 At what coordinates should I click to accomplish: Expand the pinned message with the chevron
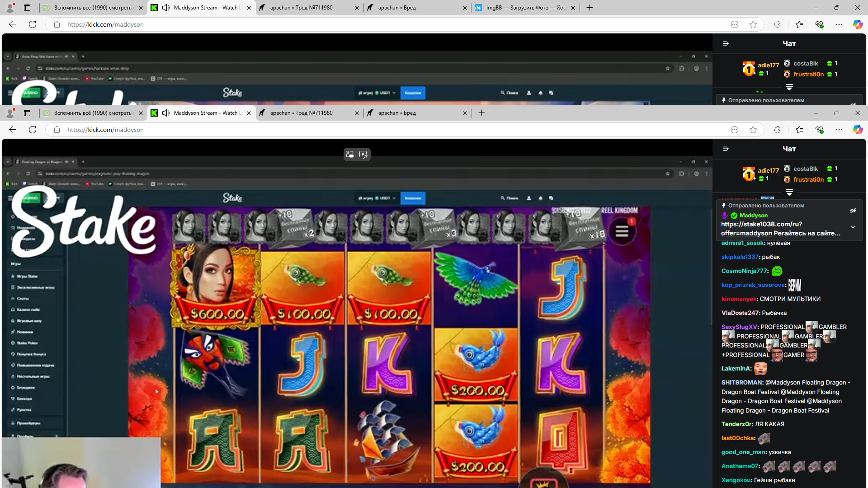pyautogui.click(x=853, y=227)
